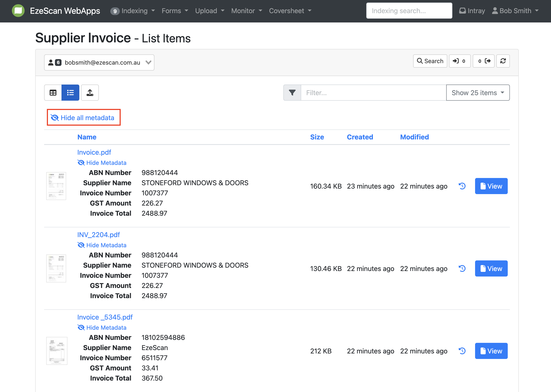Refresh the item list

503,61
